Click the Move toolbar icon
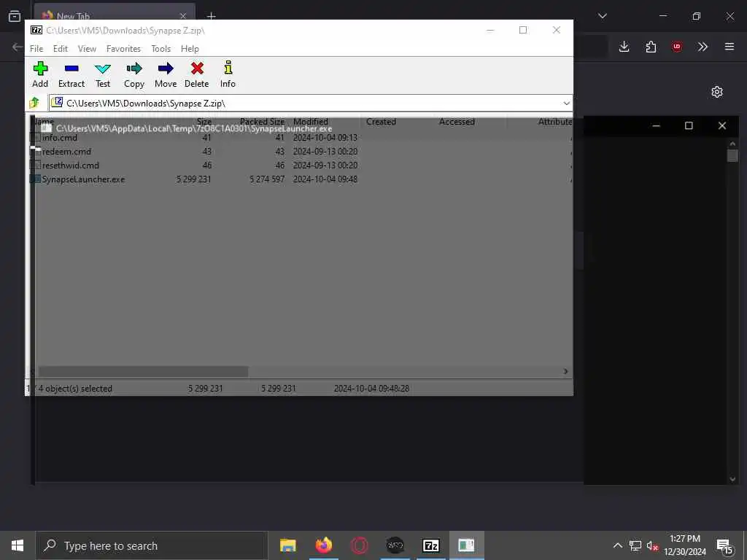 point(166,75)
